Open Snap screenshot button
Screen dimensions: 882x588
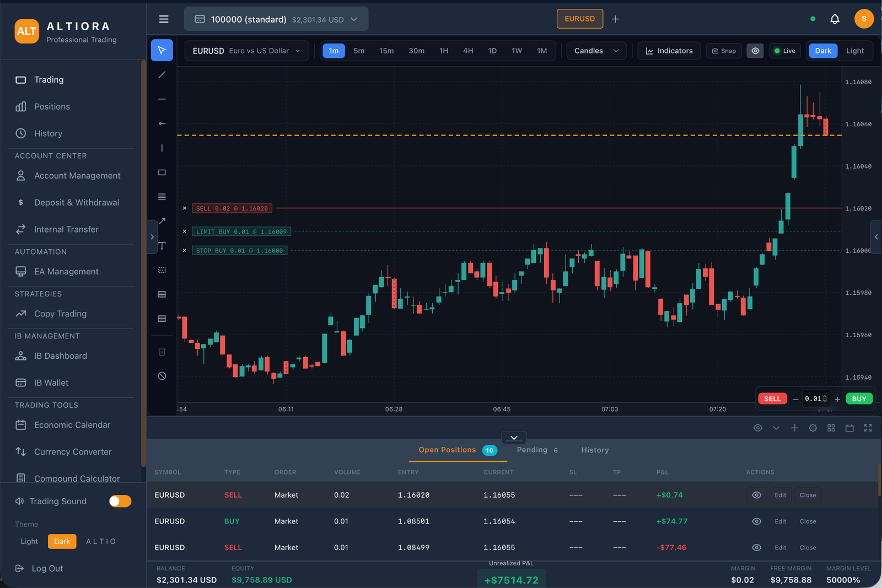(723, 51)
